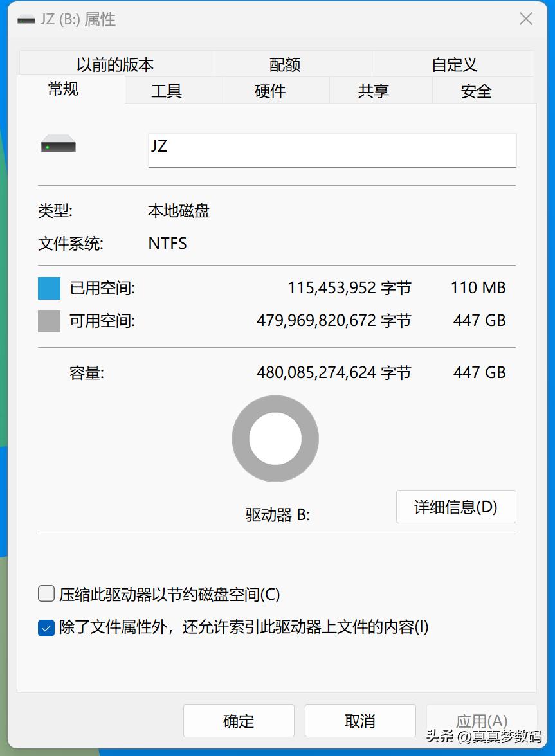Click the disk usage pie chart

click(x=275, y=438)
